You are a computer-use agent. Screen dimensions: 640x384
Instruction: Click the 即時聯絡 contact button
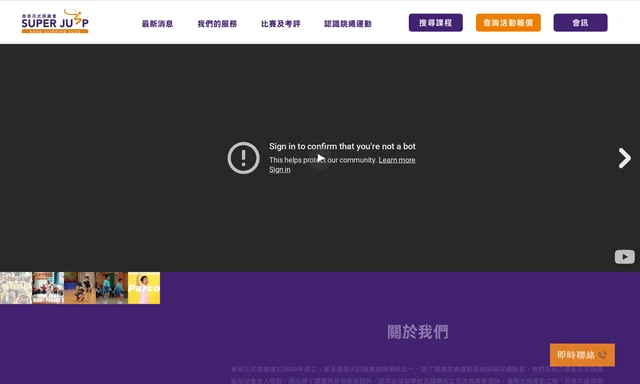(x=582, y=355)
